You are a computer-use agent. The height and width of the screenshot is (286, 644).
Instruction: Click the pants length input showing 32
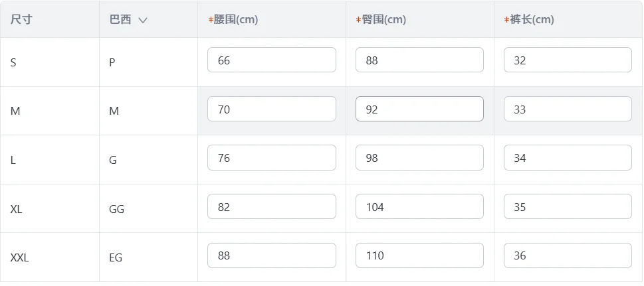click(567, 60)
